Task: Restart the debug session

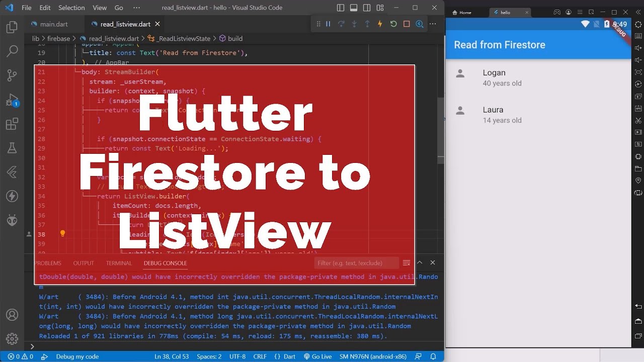Action: tap(393, 24)
